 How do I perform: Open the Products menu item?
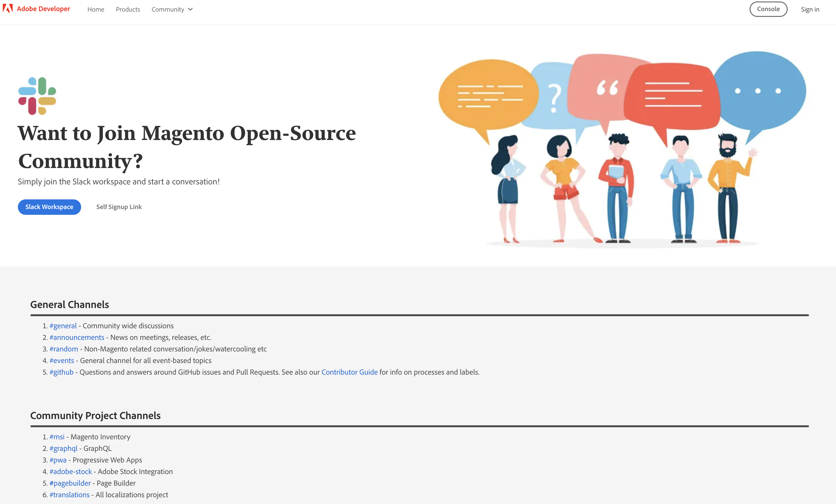(128, 9)
